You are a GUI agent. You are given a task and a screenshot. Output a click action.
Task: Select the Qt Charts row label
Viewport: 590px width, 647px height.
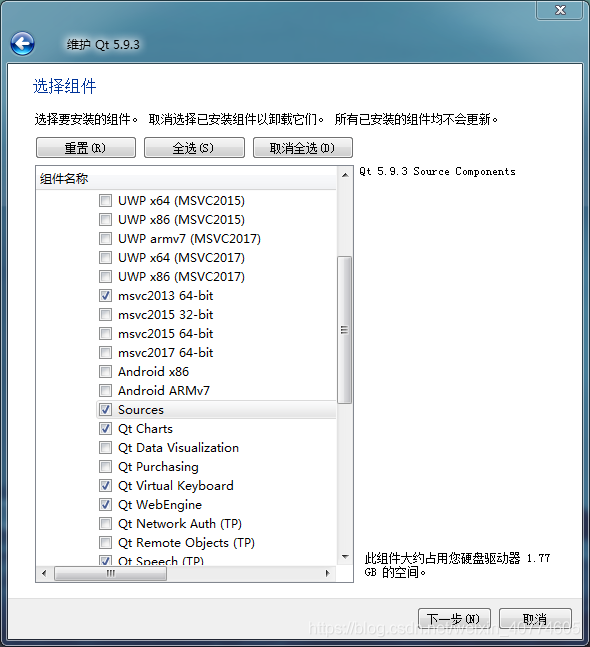click(x=145, y=429)
